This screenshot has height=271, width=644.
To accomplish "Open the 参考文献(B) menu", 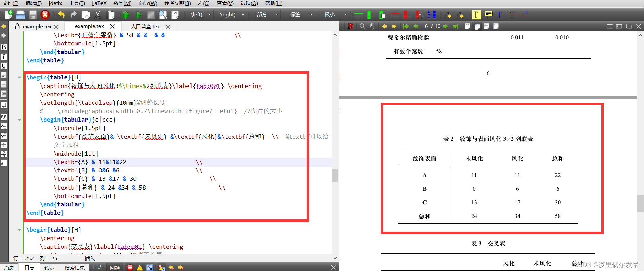I will pyautogui.click(x=177, y=3).
